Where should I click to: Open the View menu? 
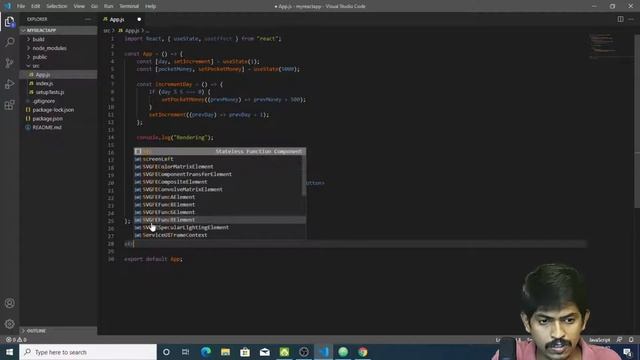79,6
